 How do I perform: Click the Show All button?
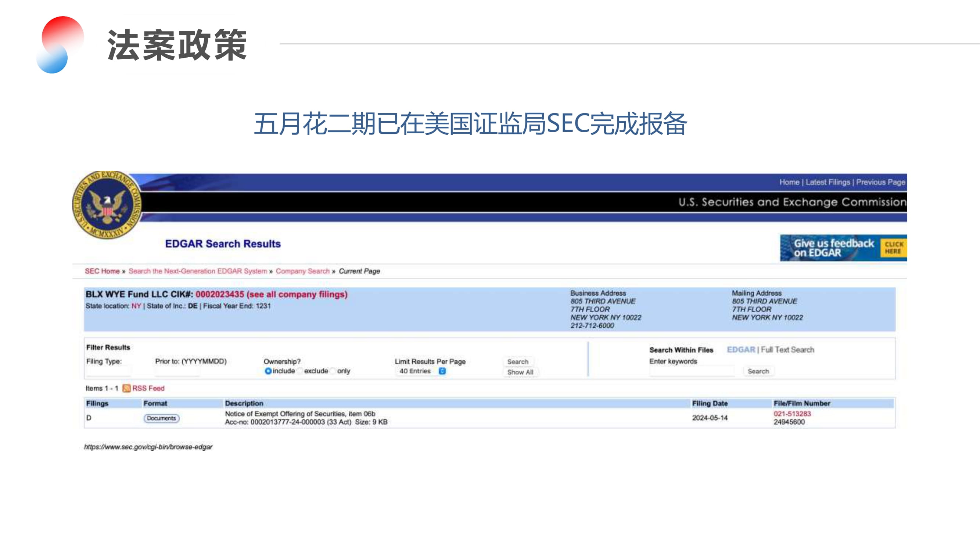point(520,372)
